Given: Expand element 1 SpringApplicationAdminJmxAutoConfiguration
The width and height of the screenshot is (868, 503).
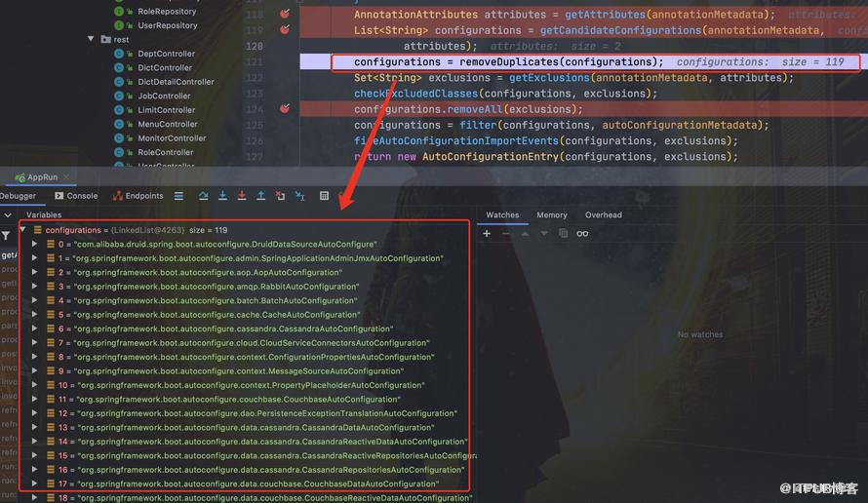Looking at the screenshot, I should tap(34, 258).
